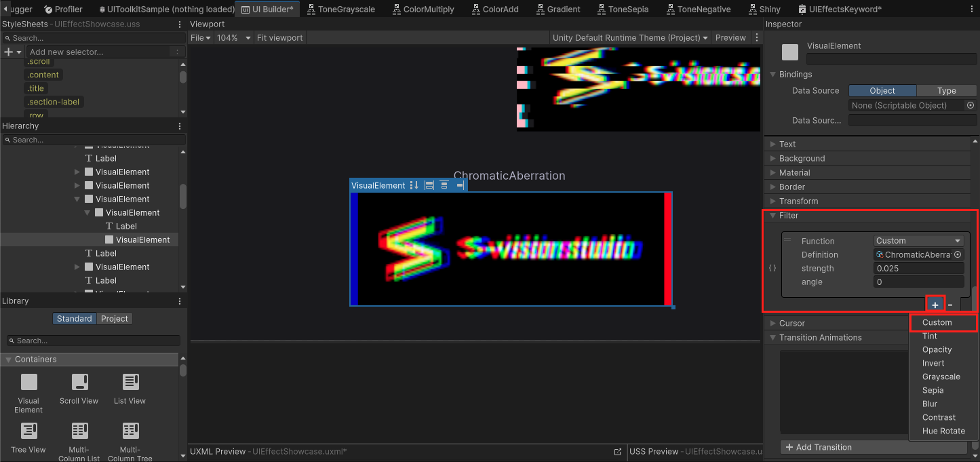Select Standard library toggle
The width and height of the screenshot is (980, 462).
click(x=75, y=319)
